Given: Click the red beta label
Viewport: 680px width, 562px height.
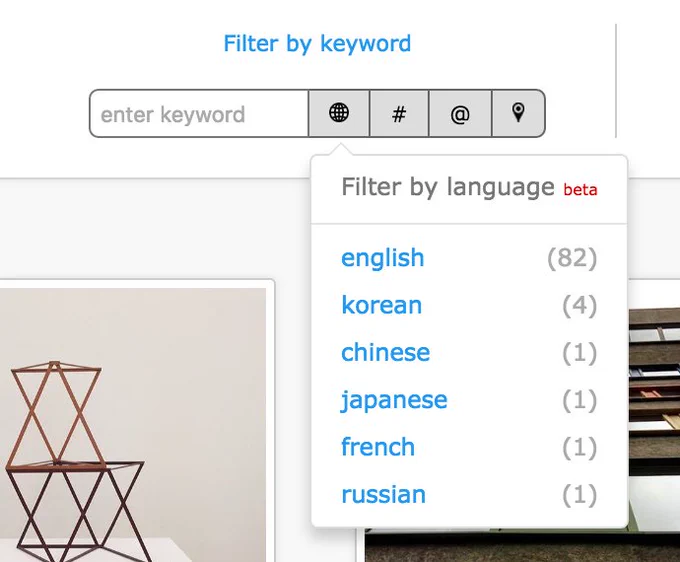Looking at the screenshot, I should [x=580, y=190].
